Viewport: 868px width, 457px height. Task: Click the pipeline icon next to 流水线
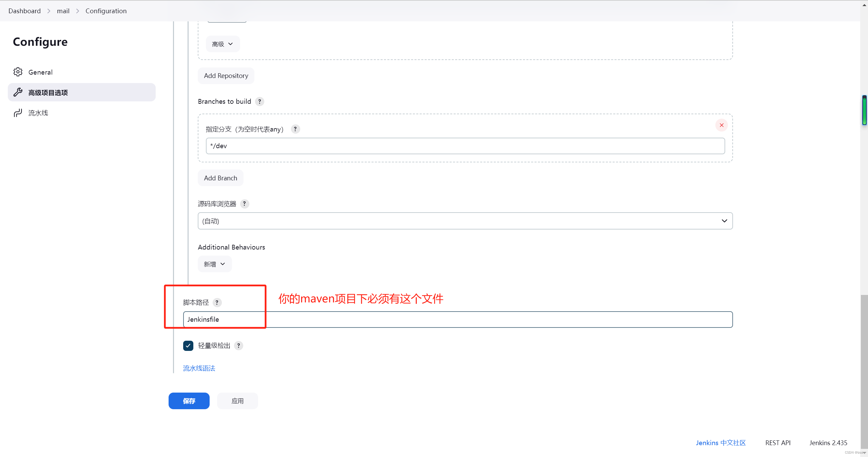tap(18, 113)
